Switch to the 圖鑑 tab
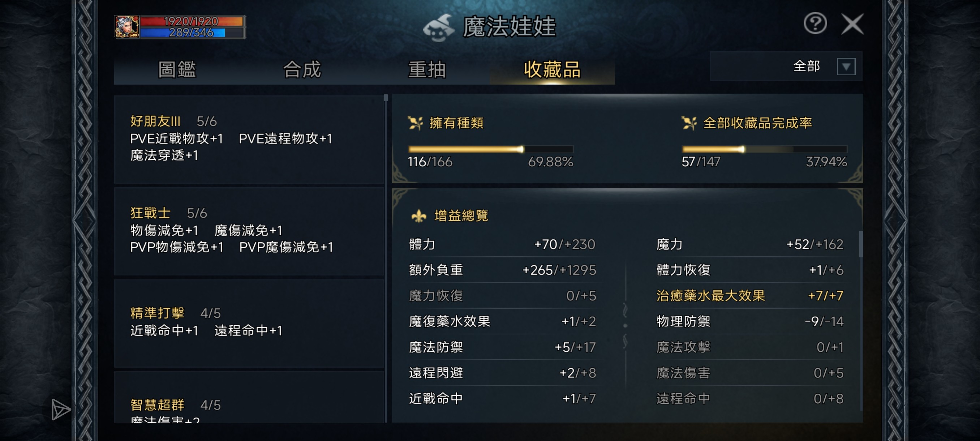The width and height of the screenshot is (980, 441). click(x=177, y=70)
